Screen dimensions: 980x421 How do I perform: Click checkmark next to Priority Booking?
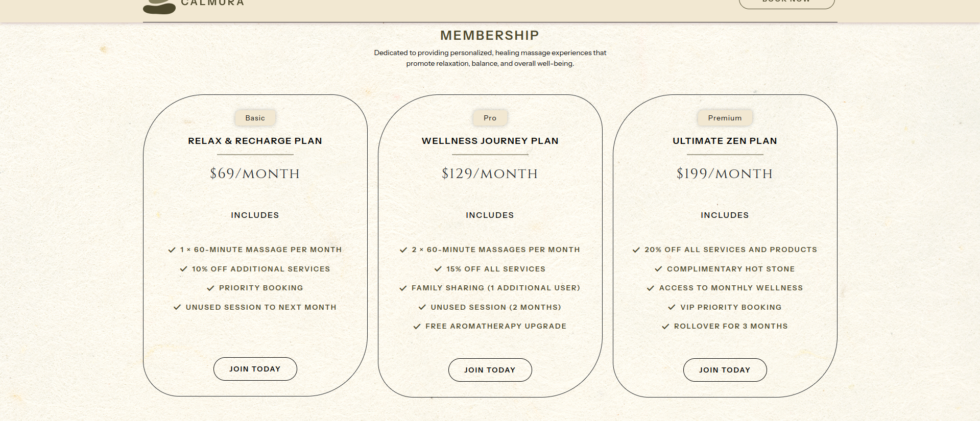point(210,288)
